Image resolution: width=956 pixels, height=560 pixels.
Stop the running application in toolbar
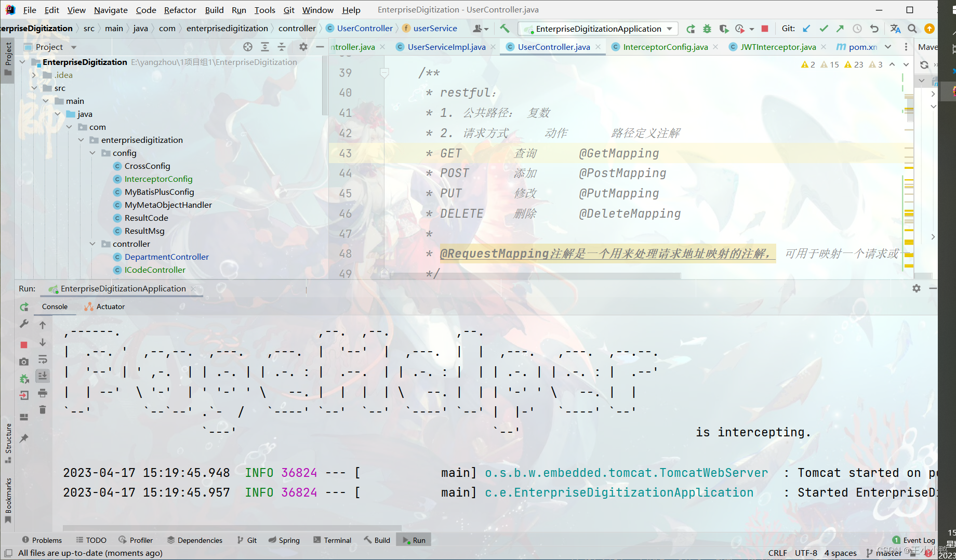[x=765, y=29]
